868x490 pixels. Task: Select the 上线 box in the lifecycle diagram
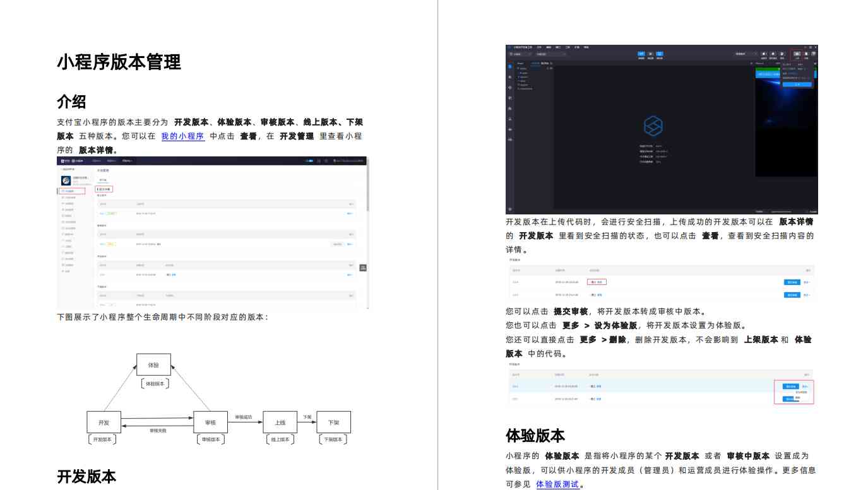coord(280,422)
